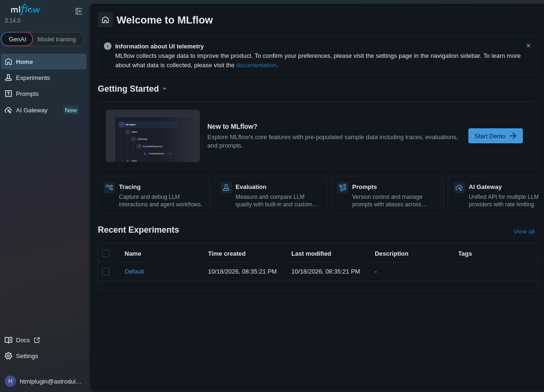Click the user avatar H circle
This screenshot has height=392, width=544.
tap(10, 381)
